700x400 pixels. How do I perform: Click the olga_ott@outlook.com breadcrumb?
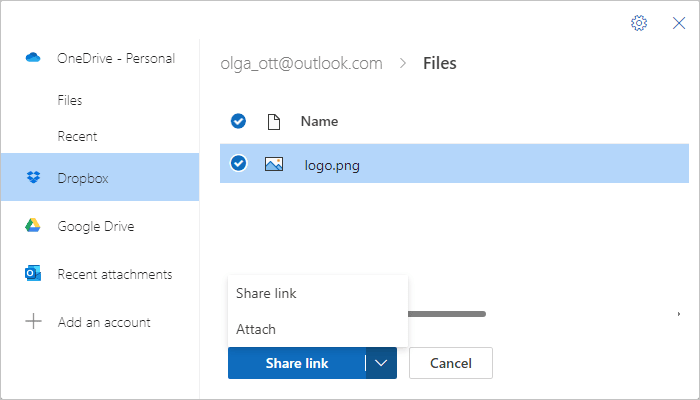coord(301,63)
